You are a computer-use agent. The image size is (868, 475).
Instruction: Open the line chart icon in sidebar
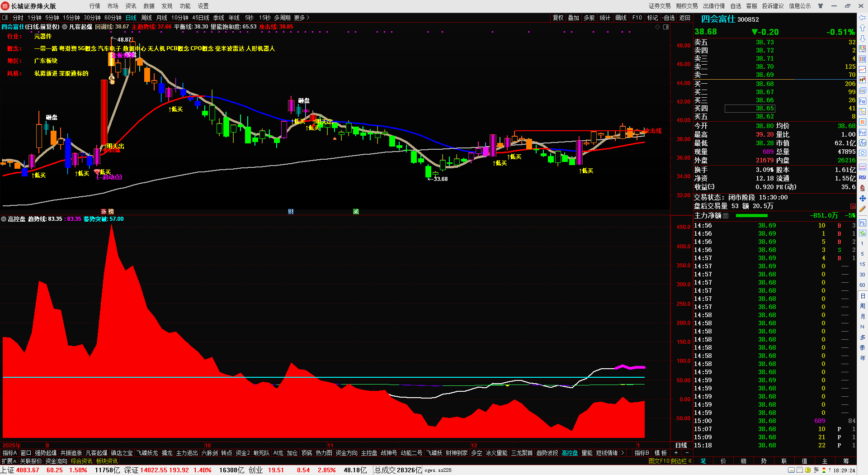pyautogui.click(x=863, y=70)
